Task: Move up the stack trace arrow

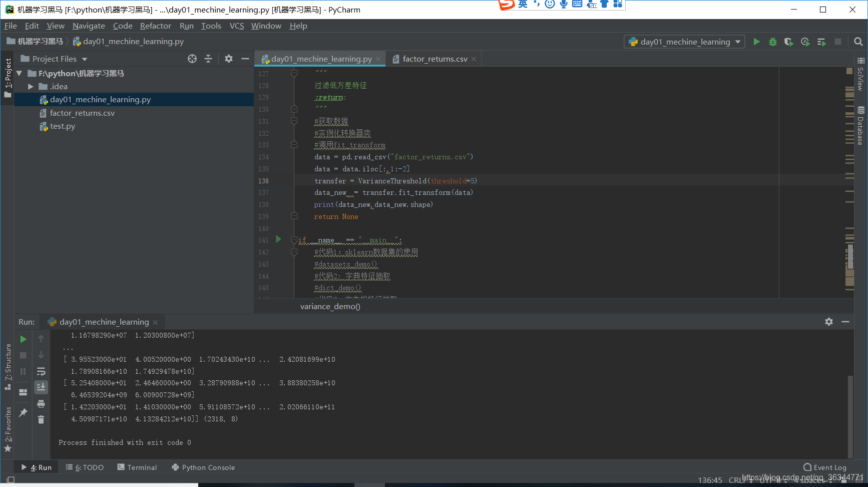Action: tap(41, 339)
